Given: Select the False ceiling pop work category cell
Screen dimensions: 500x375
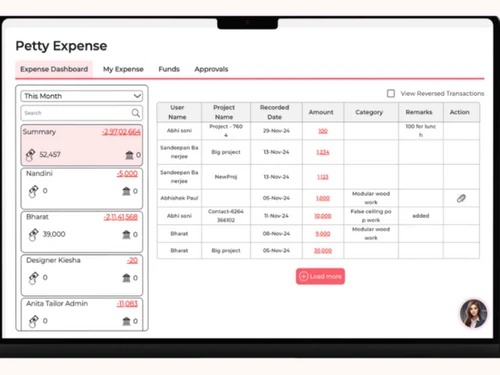Looking at the screenshot, I should point(371,216).
